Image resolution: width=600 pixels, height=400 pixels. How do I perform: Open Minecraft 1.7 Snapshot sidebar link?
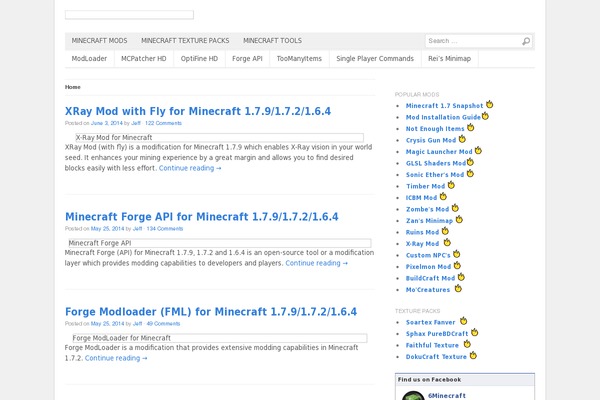point(445,106)
